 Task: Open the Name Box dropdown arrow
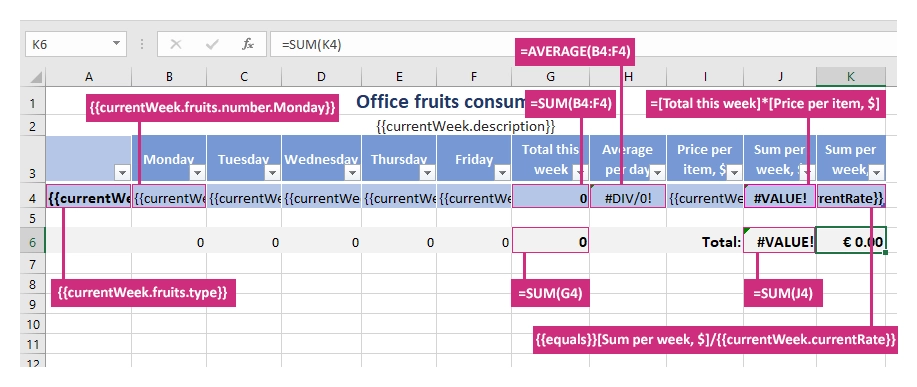pyautogui.click(x=116, y=44)
